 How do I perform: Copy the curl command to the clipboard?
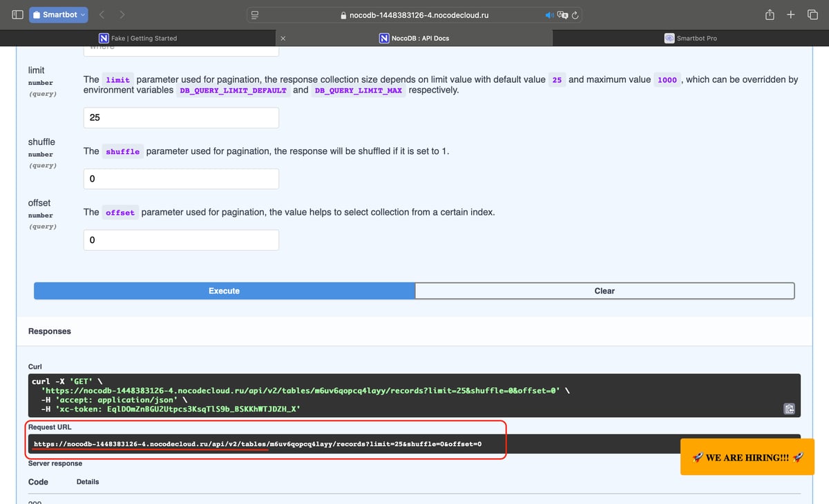790,409
